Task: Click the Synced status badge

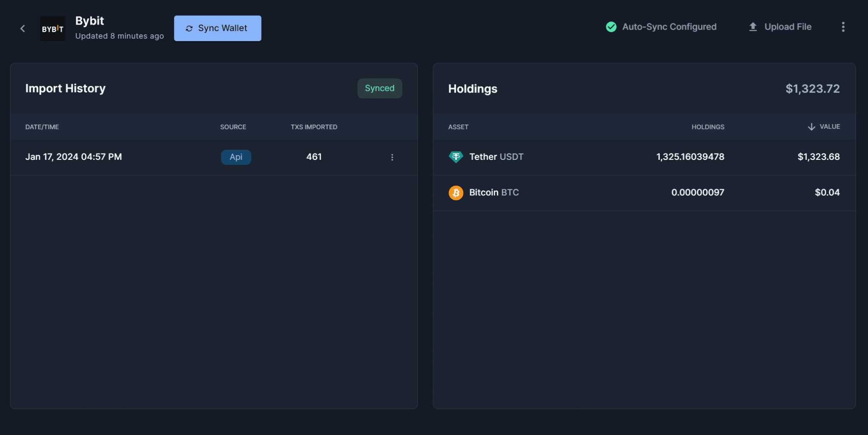Action: point(380,88)
